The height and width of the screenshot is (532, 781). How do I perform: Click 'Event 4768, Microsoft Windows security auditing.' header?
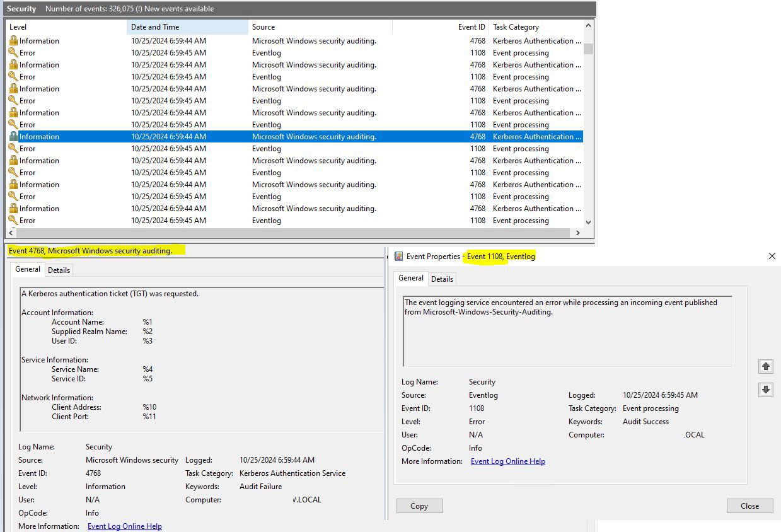(x=90, y=251)
